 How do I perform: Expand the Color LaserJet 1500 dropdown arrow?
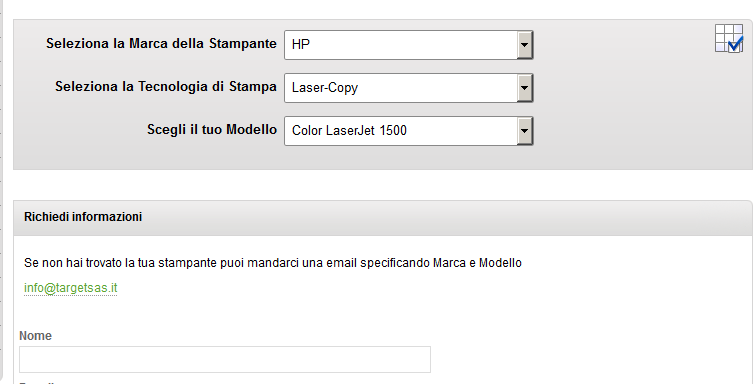tap(525, 131)
